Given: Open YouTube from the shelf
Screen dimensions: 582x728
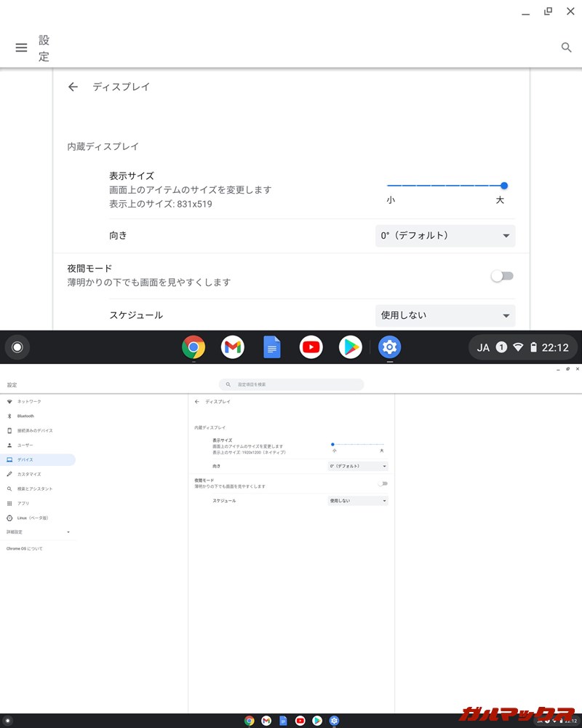Looking at the screenshot, I should click(x=311, y=347).
